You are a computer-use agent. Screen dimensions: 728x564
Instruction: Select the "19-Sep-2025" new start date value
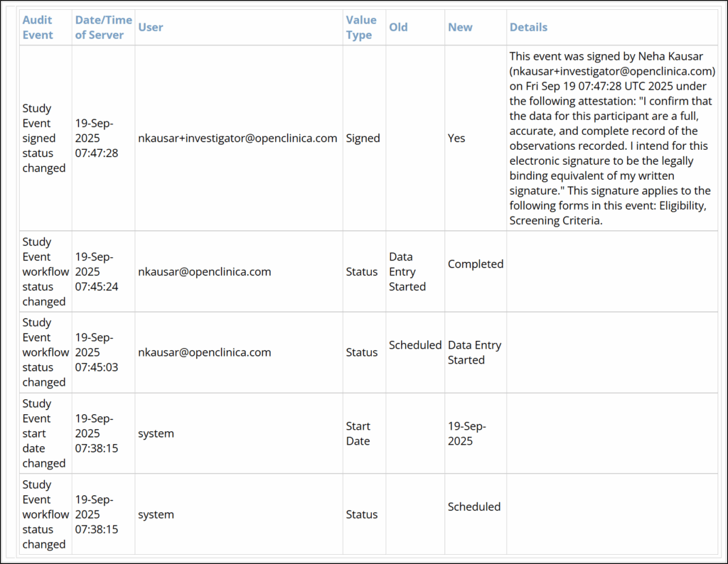click(x=465, y=433)
